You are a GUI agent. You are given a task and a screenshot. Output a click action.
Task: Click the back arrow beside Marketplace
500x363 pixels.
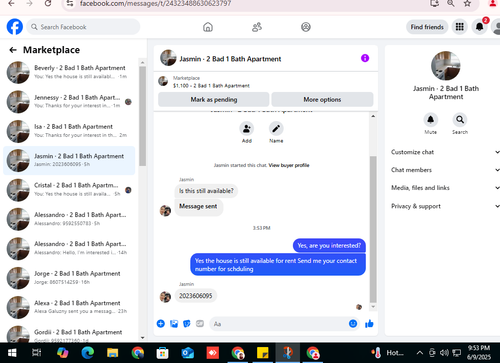(x=13, y=50)
